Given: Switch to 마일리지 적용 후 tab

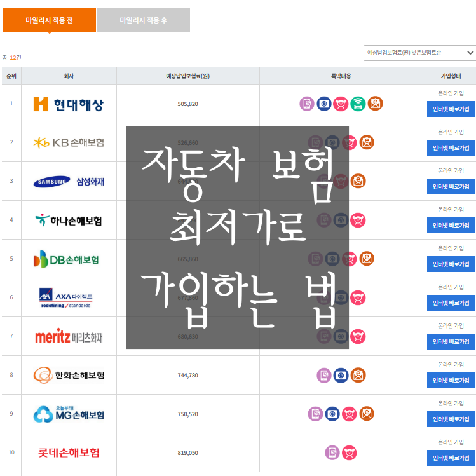Looking at the screenshot, I should point(143,20).
